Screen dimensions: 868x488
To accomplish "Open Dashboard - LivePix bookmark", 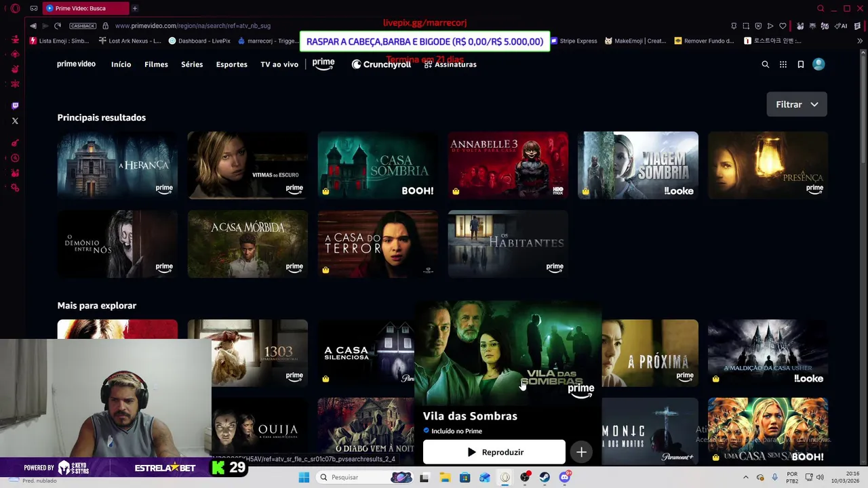I will click(x=199, y=41).
